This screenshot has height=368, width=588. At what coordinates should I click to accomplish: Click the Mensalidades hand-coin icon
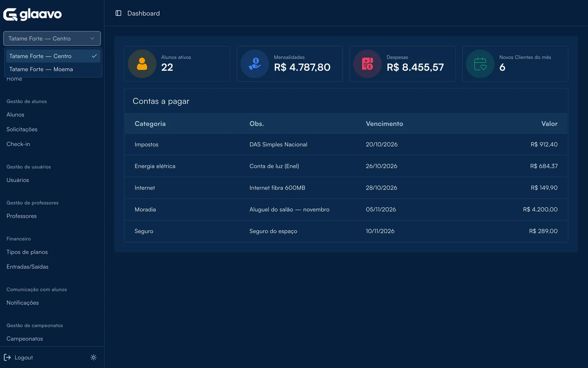255,64
